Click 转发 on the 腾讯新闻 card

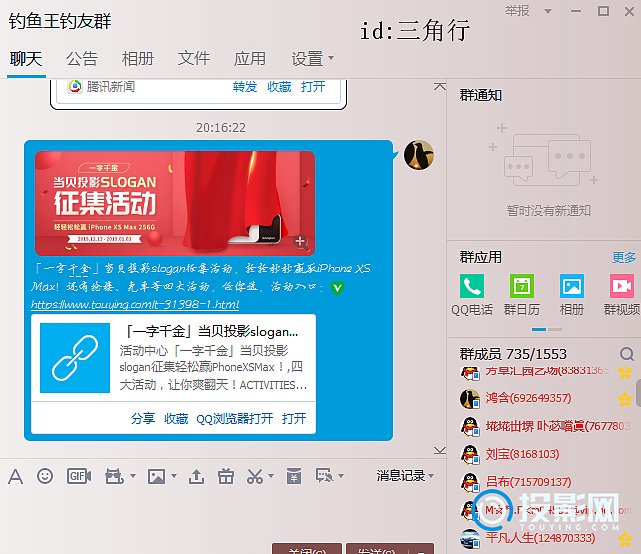tap(245, 87)
